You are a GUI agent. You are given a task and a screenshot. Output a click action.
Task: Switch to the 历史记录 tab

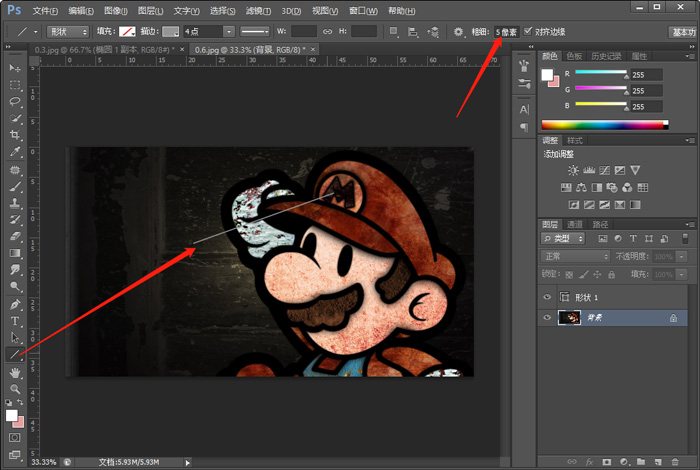[606, 56]
